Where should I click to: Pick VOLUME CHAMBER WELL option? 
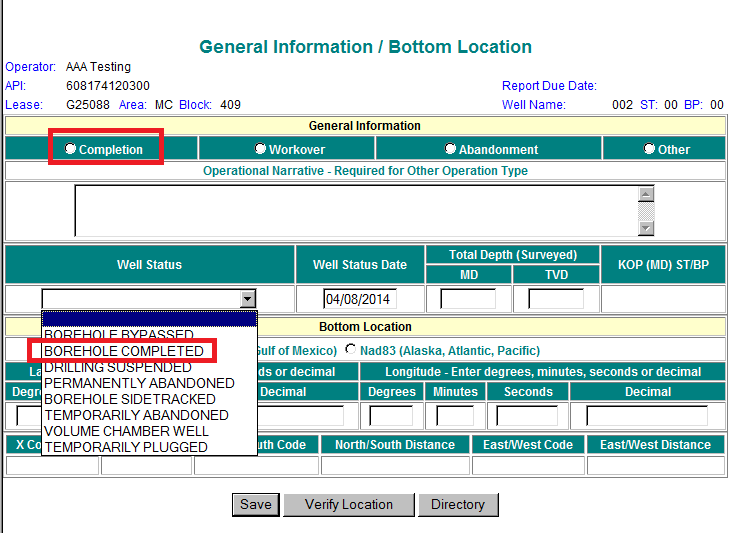click(126, 431)
